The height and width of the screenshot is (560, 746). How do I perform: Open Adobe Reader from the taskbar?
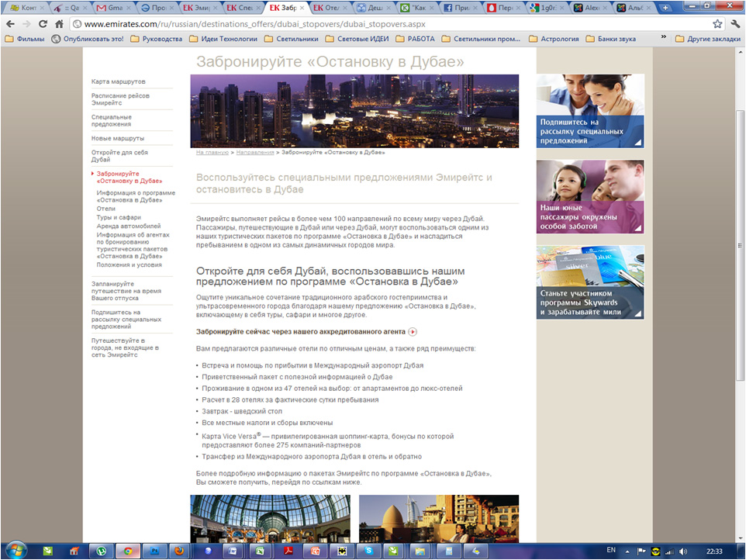(288, 551)
